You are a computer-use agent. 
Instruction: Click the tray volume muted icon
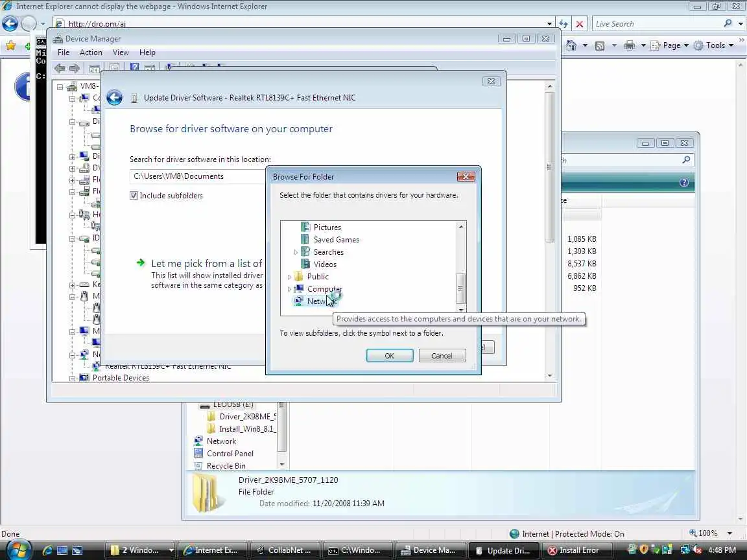click(x=698, y=550)
